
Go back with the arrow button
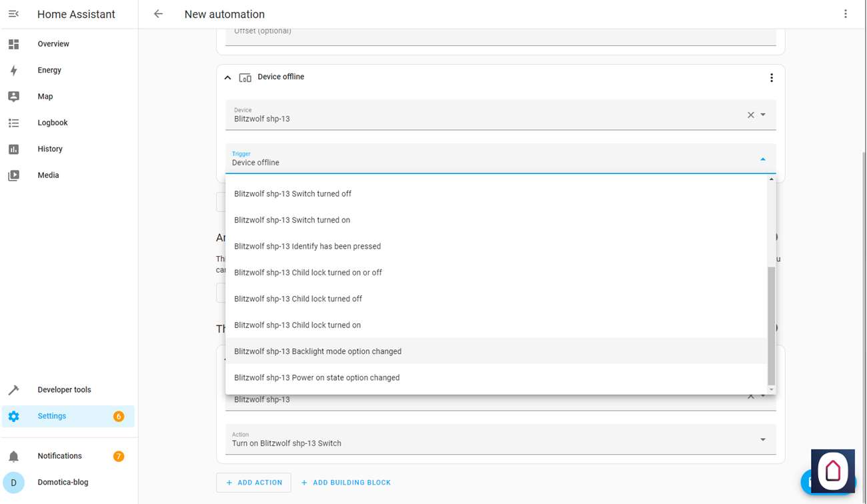[158, 14]
